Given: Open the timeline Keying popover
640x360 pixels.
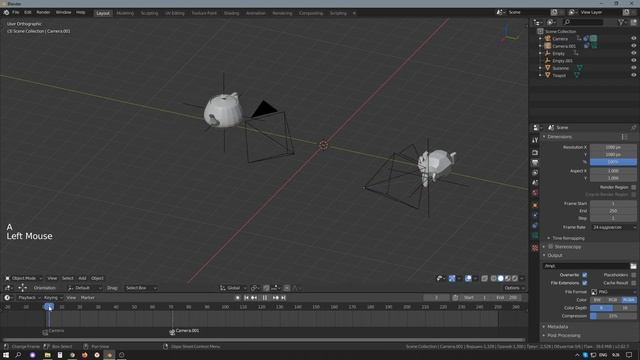Looking at the screenshot, I should coord(53,298).
